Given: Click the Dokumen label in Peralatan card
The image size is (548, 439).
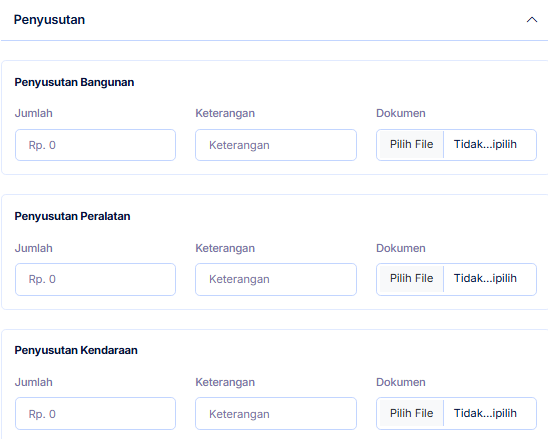Looking at the screenshot, I should [401, 248].
